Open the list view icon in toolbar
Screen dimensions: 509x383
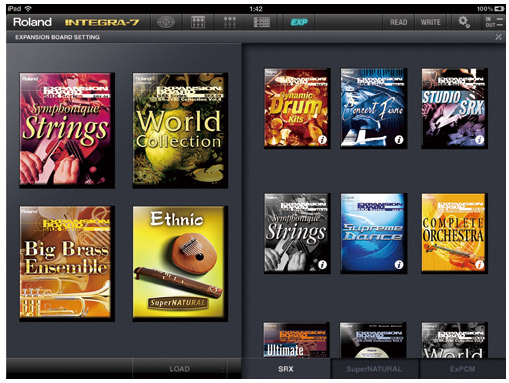262,22
